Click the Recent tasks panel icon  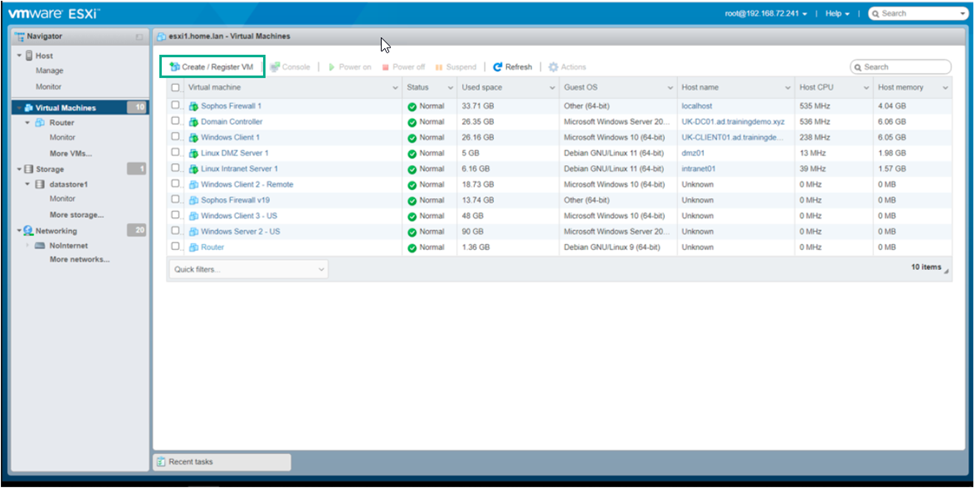tap(162, 462)
